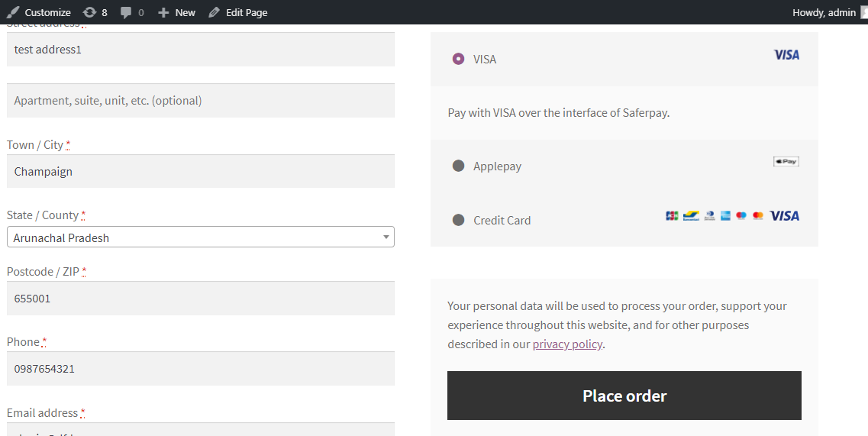The width and height of the screenshot is (868, 436).
Task: Click the Bancontact card logo
Action: pyautogui.click(x=691, y=216)
